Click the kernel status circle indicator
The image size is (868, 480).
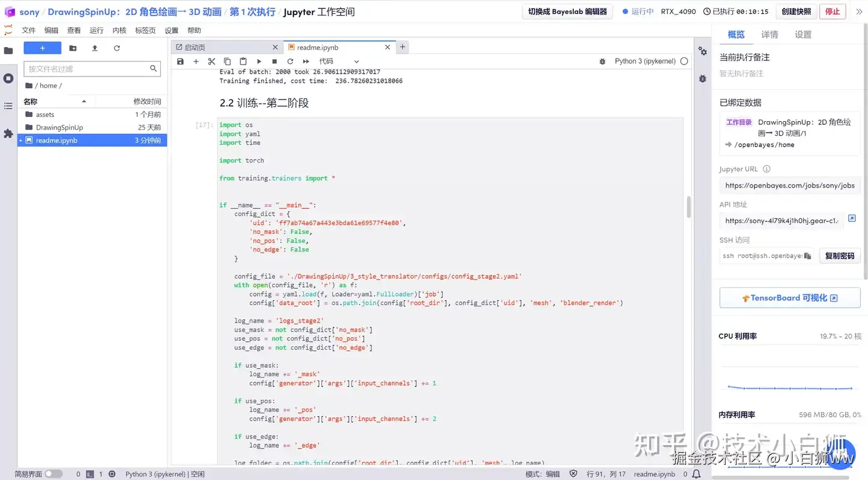684,62
